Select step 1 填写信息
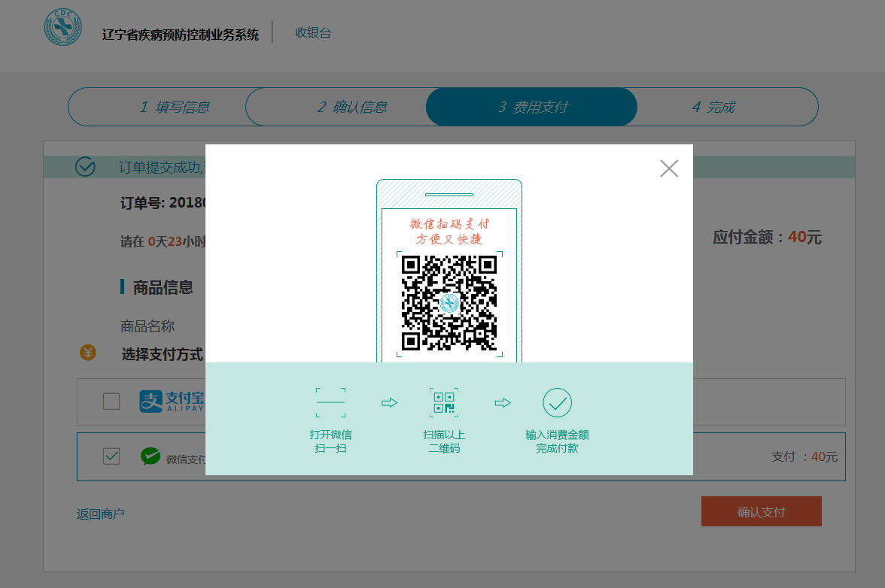885x588 pixels. click(x=174, y=107)
